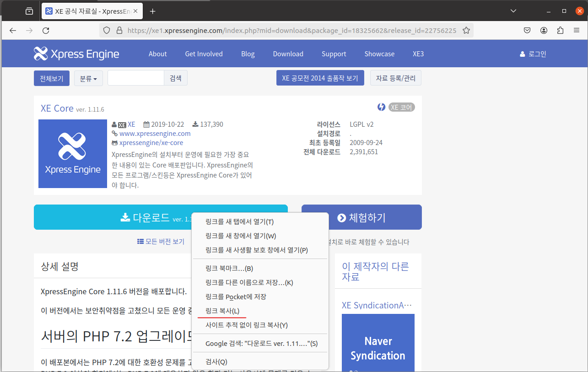Click the search input field
The width and height of the screenshot is (588, 372).
tap(136, 78)
